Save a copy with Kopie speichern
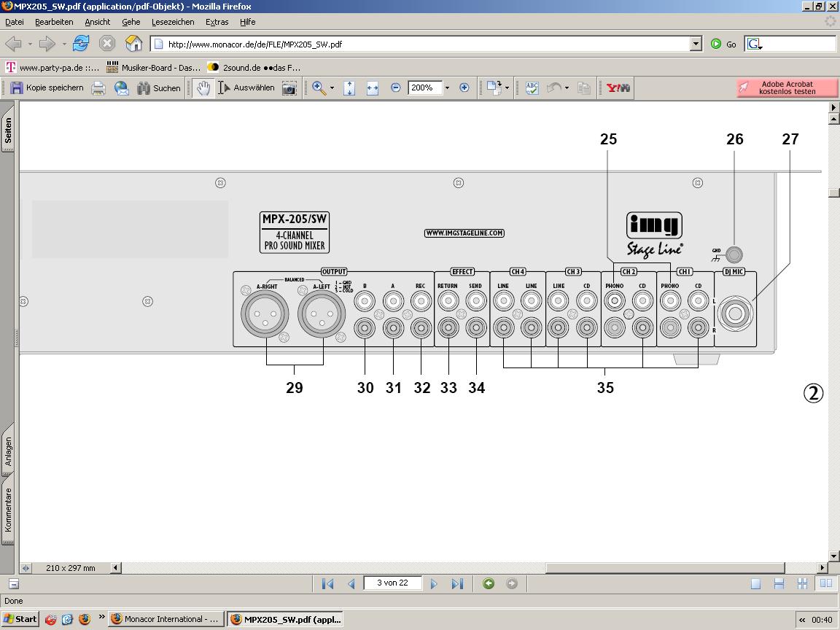Viewport: 840px width, 630px height. 47,87
